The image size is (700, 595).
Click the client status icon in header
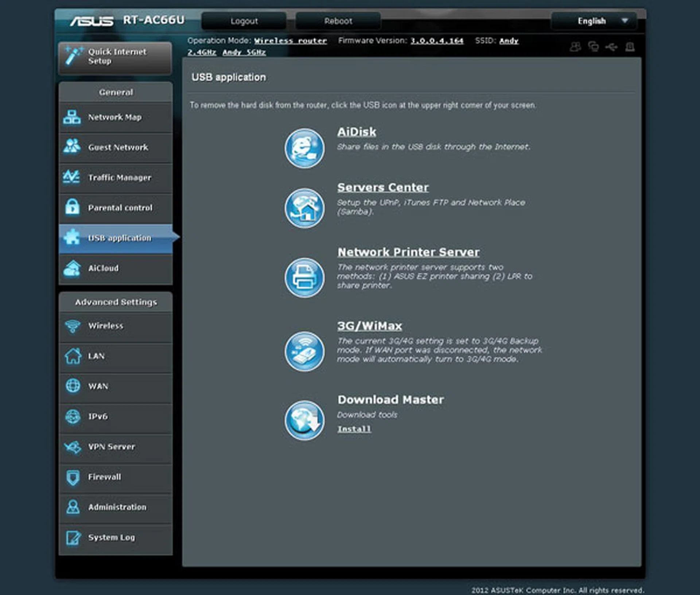point(575,47)
